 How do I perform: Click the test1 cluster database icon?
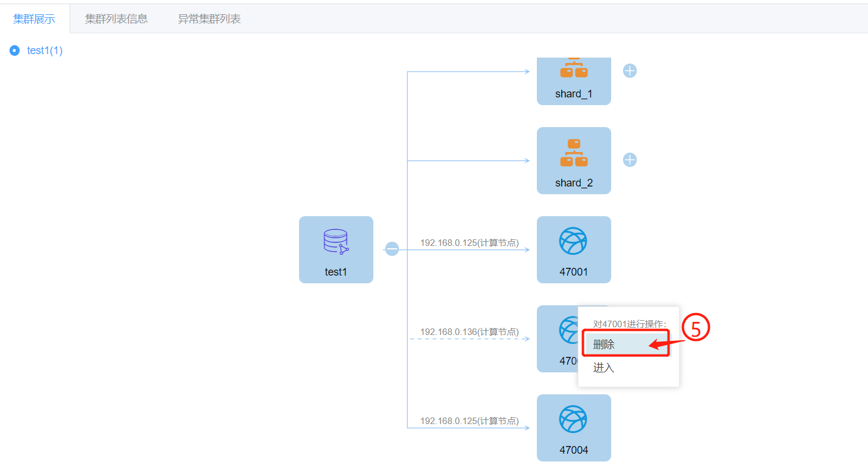336,242
